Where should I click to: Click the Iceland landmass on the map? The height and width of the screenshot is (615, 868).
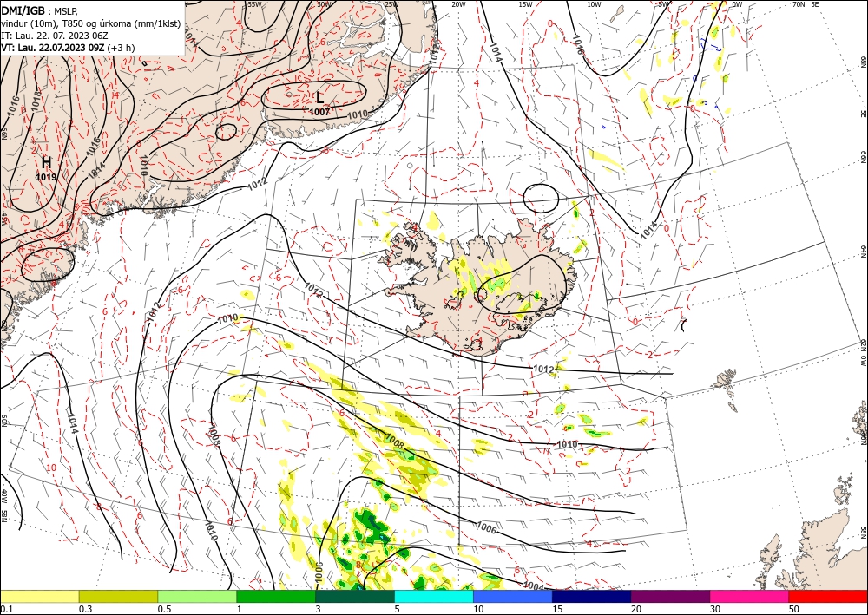(x=482, y=288)
